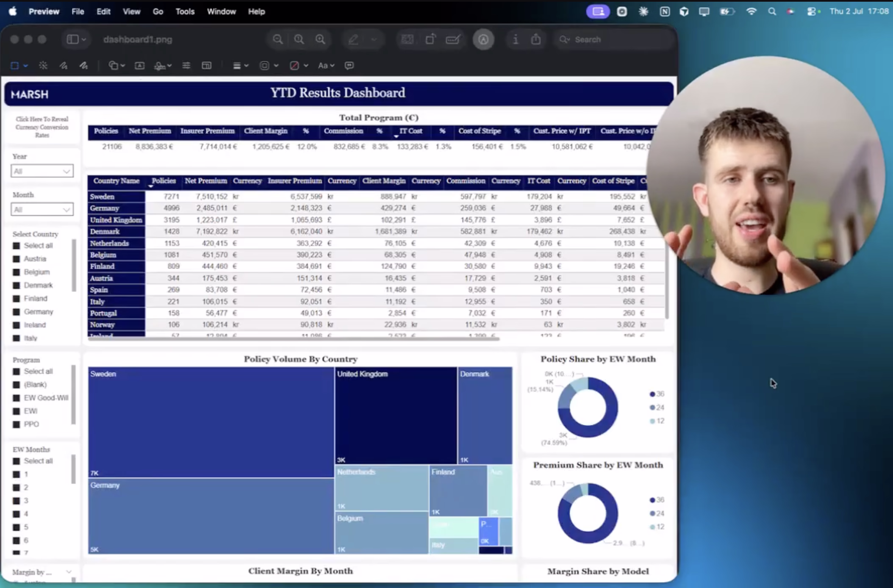Check the Germany country checkbox
Viewport: 893px width, 588px height.
pos(17,312)
